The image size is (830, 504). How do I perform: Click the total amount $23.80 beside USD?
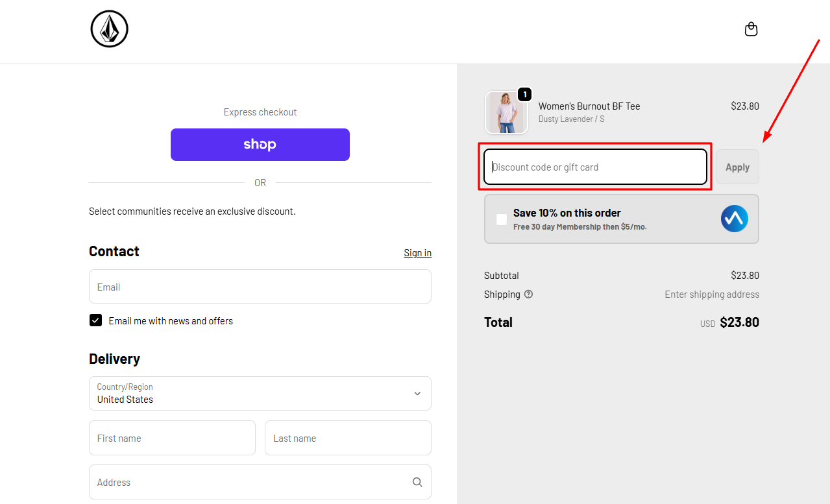[x=739, y=322]
